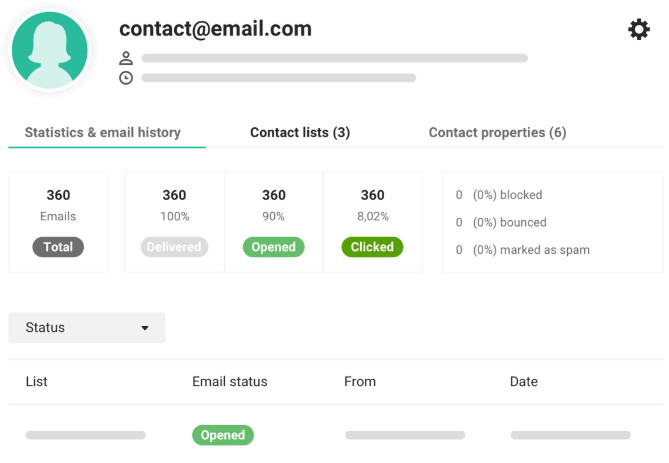
Task: Click the contact@email.com heading
Action: click(215, 29)
